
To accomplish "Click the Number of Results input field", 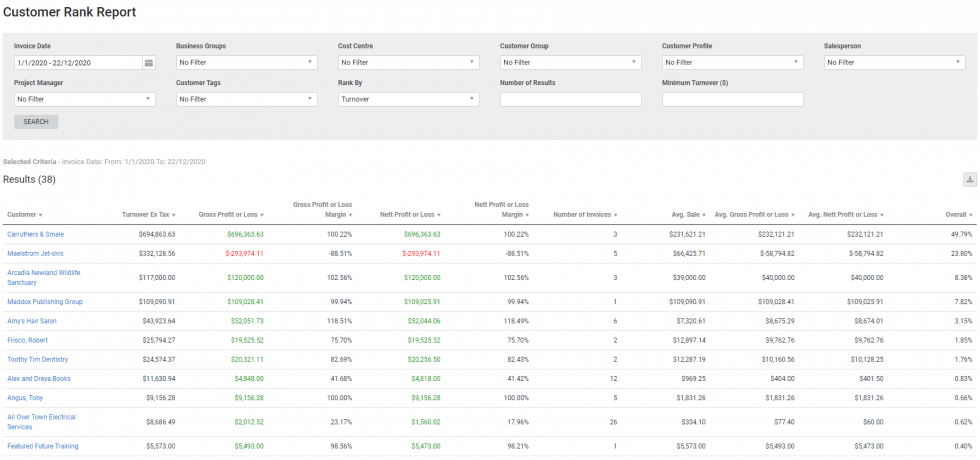I will (x=570, y=99).
